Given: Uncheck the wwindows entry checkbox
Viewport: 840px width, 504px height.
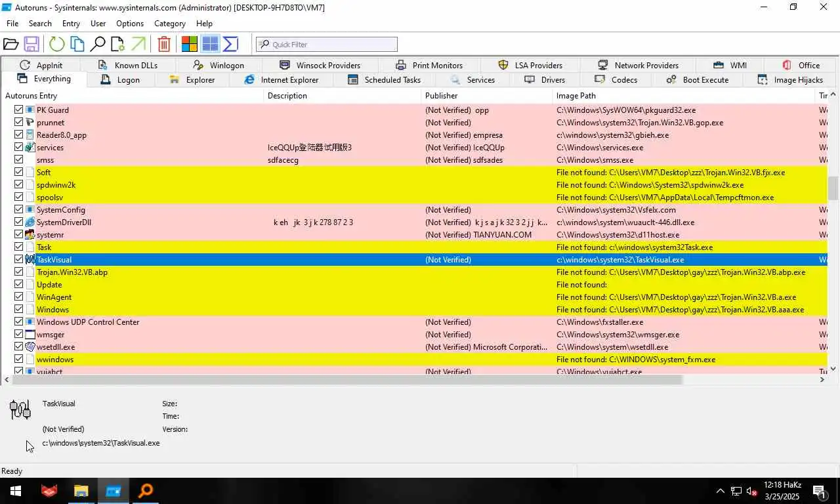Looking at the screenshot, I should [x=18, y=359].
